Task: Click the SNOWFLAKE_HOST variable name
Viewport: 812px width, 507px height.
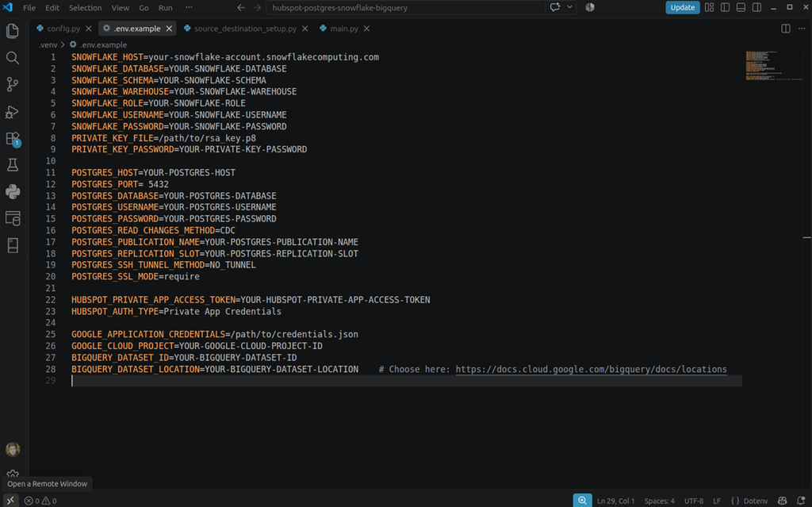Action: (x=107, y=57)
